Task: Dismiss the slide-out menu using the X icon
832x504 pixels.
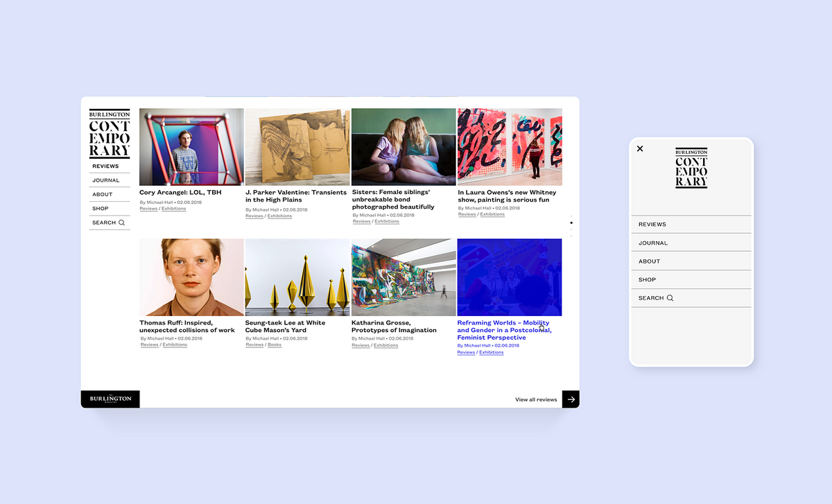Action: click(x=639, y=148)
